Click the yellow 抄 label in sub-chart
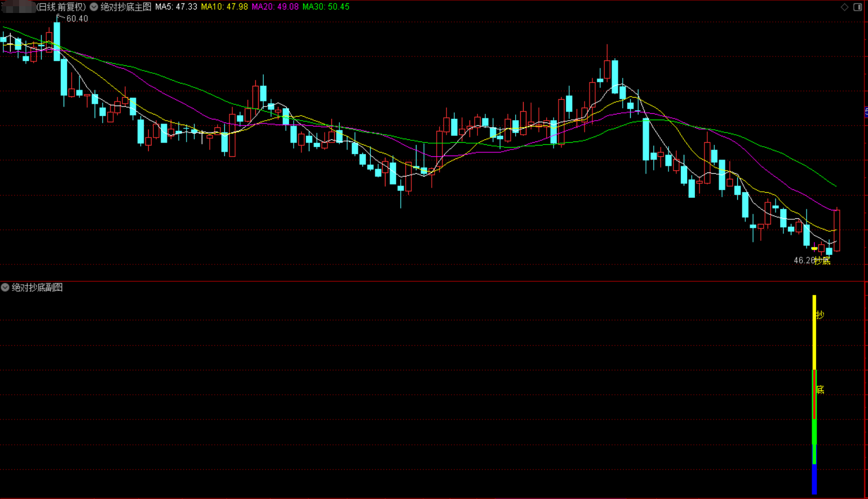The height and width of the screenshot is (499, 868). click(820, 315)
